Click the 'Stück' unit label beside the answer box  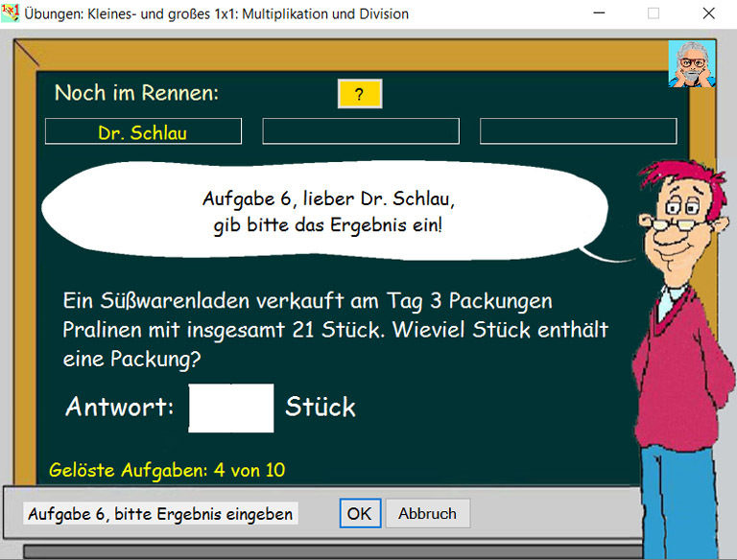pos(321,408)
